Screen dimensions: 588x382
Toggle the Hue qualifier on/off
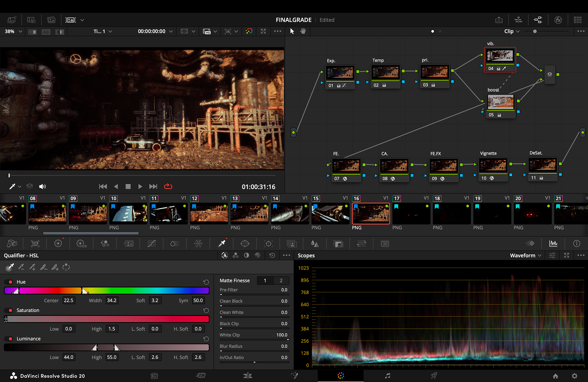pos(10,282)
